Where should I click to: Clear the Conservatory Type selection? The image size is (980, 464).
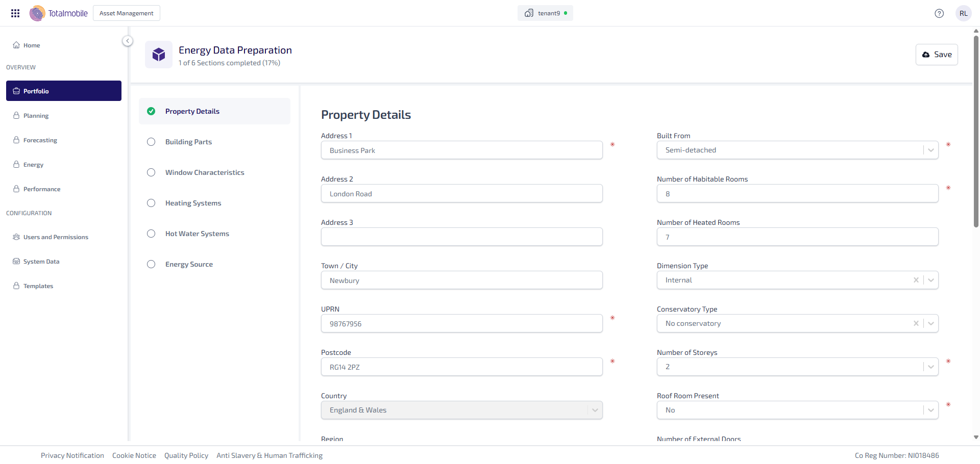click(x=916, y=323)
